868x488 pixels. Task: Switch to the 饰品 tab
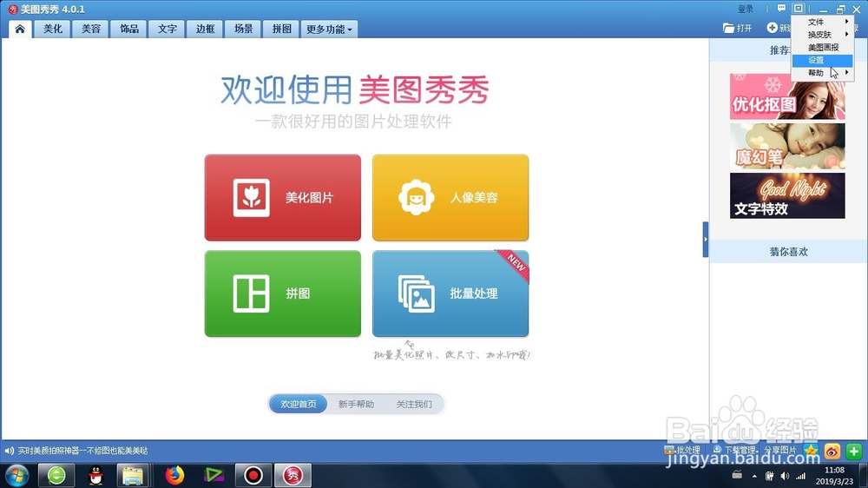click(129, 29)
